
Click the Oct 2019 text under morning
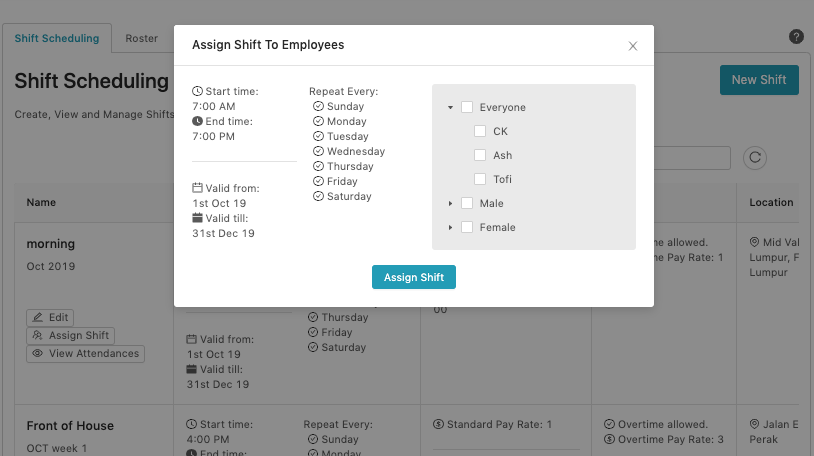click(x=51, y=266)
